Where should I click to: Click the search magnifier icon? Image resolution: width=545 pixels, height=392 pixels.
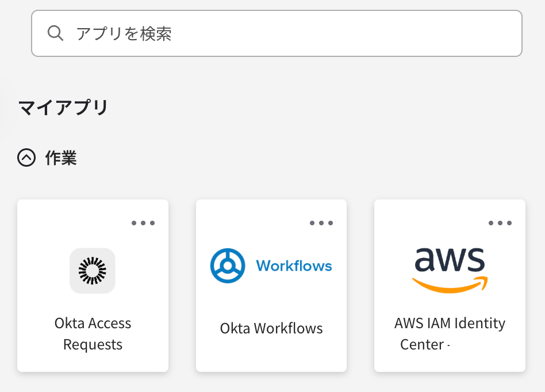click(x=55, y=33)
